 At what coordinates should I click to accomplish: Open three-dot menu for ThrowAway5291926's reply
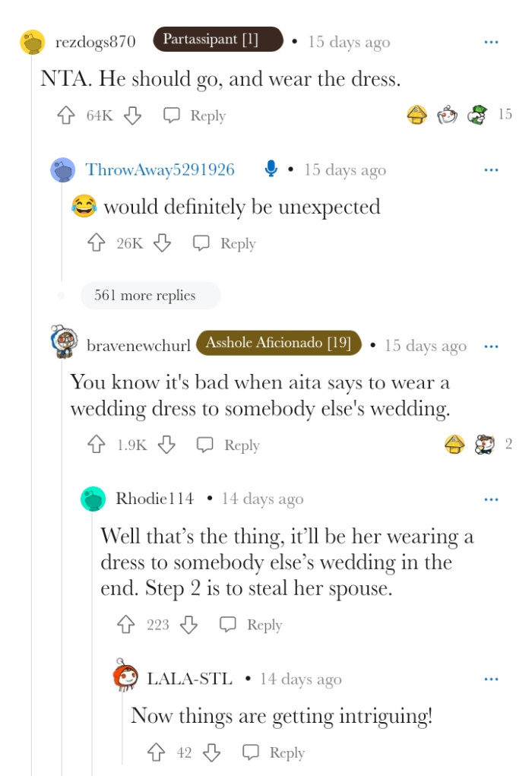[x=492, y=170]
